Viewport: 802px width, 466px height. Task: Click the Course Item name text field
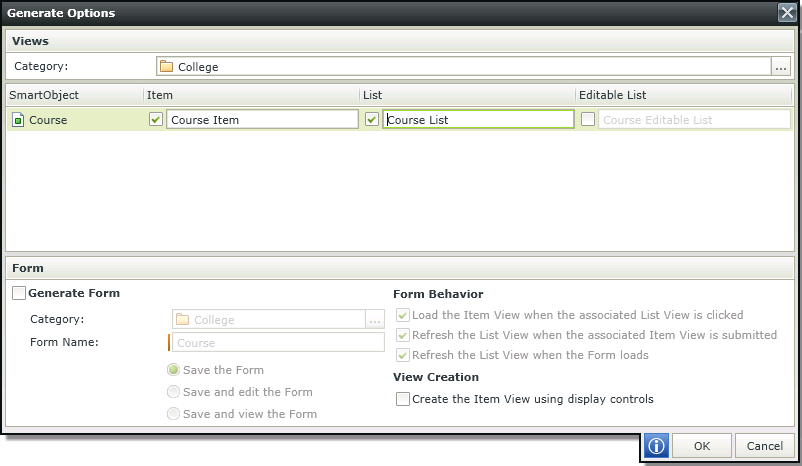pos(262,119)
